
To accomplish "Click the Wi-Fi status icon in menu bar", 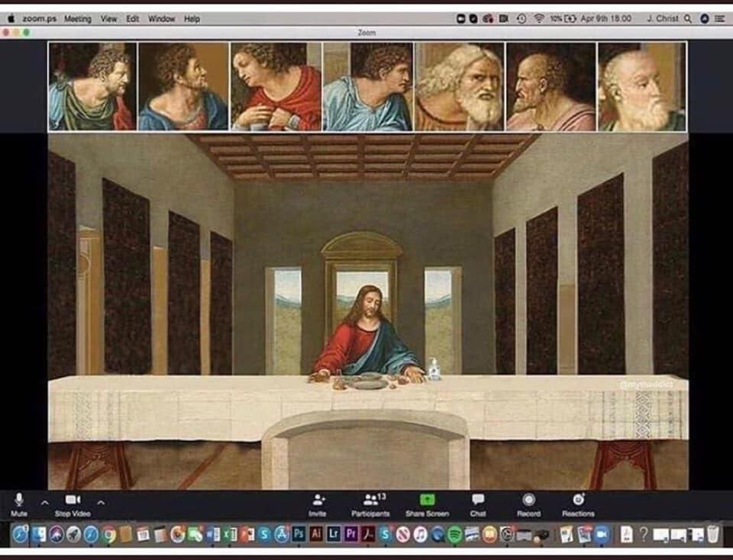I will tap(539, 18).
